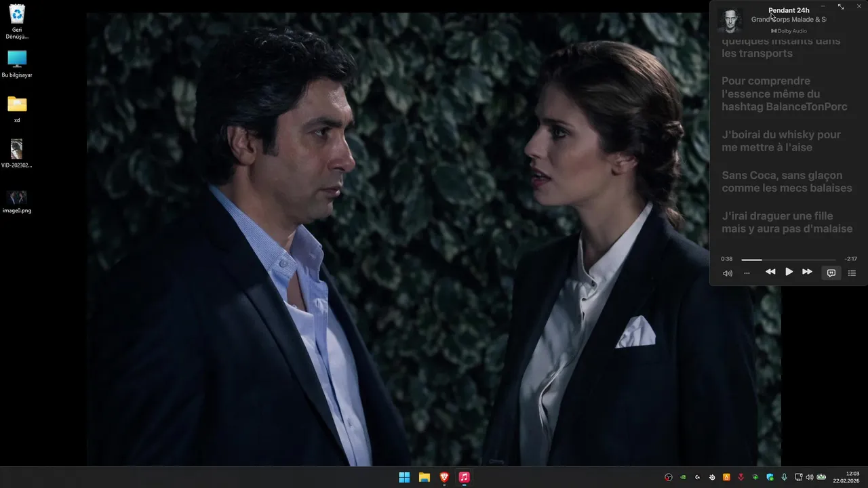Skip forward to the next track
Image resolution: width=868 pixels, height=488 pixels.
click(807, 272)
